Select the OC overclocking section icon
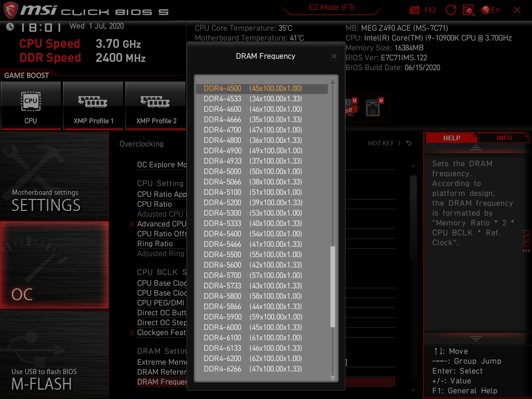The width and height of the screenshot is (532, 399). [x=54, y=265]
